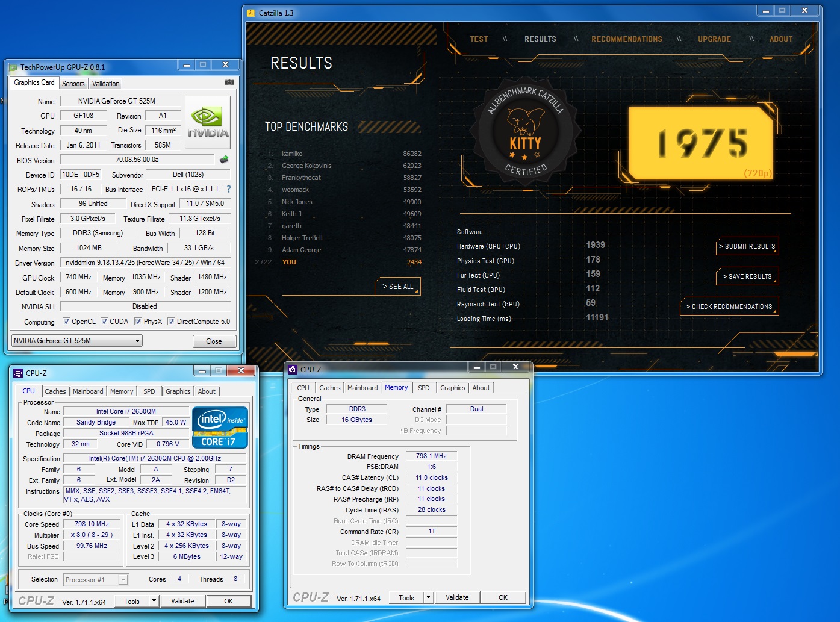Open the Graphics tab in left CPU-Z window
The height and width of the screenshot is (622, 840).
click(178, 391)
